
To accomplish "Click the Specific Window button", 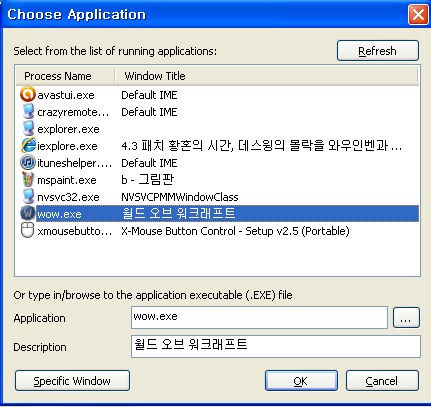I will click(x=72, y=380).
